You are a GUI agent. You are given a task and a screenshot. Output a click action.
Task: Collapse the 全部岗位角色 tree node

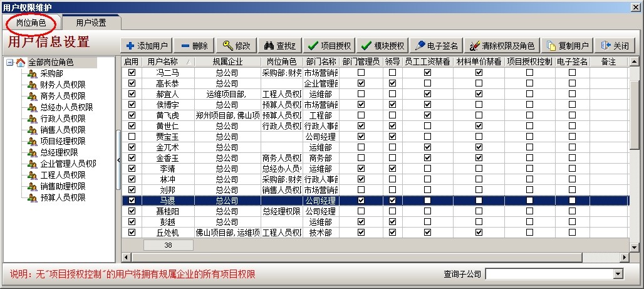tap(9, 63)
